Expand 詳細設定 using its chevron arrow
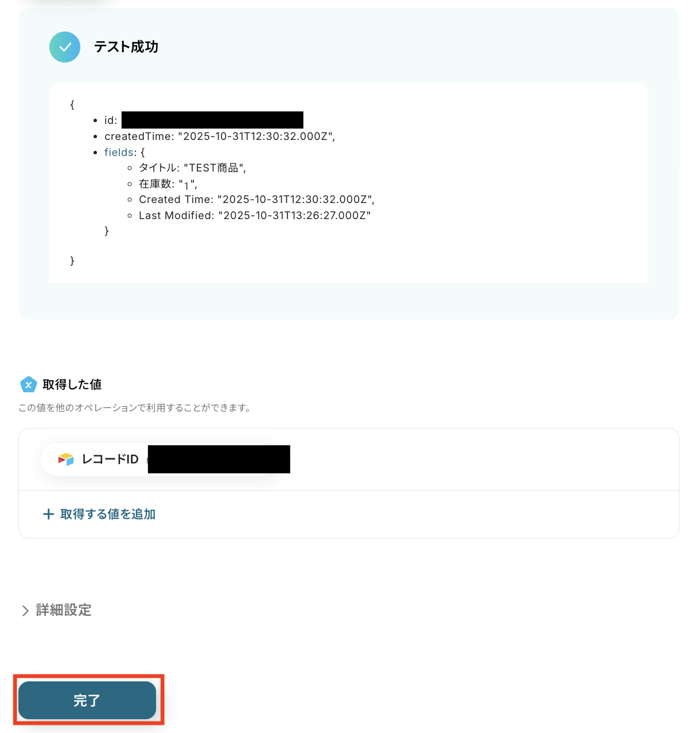Image resolution: width=700 pixels, height=733 pixels. coord(25,611)
